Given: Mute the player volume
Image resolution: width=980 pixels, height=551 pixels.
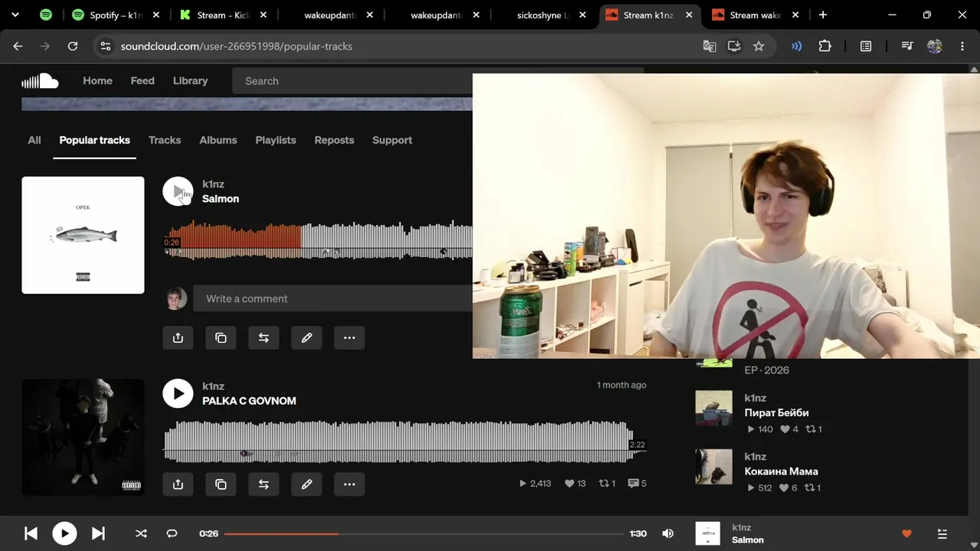Looking at the screenshot, I should click(668, 533).
